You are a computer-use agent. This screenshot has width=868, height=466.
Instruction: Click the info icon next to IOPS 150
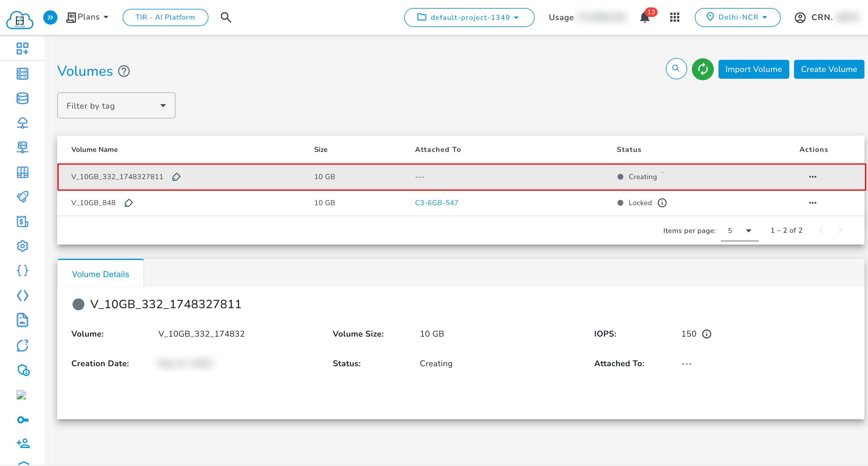point(707,334)
